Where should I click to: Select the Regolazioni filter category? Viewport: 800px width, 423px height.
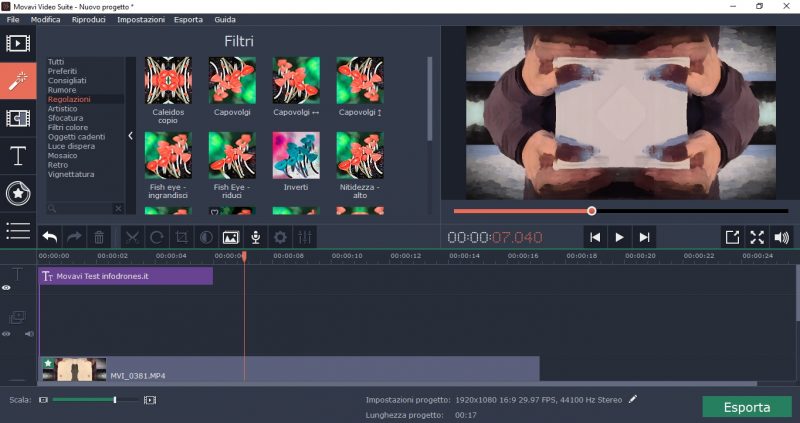[x=69, y=99]
